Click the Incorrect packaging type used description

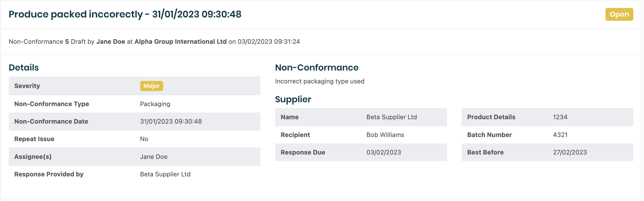[x=319, y=81]
